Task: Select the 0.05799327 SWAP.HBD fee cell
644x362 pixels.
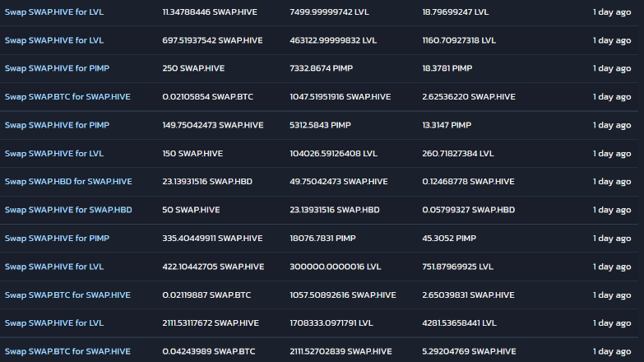Action: point(468,210)
